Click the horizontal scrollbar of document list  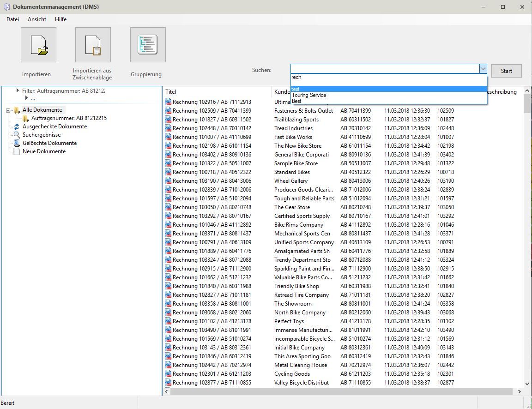tap(342, 391)
